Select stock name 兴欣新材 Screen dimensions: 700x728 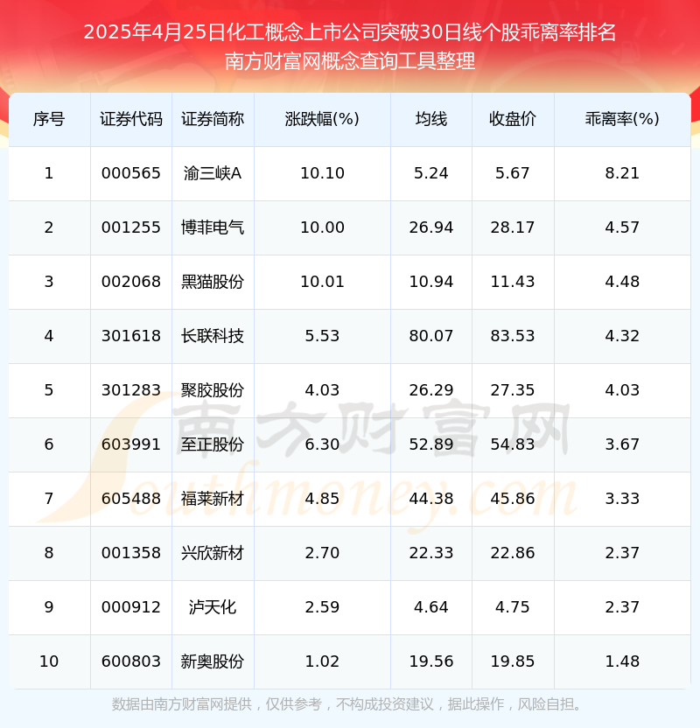[x=213, y=553]
